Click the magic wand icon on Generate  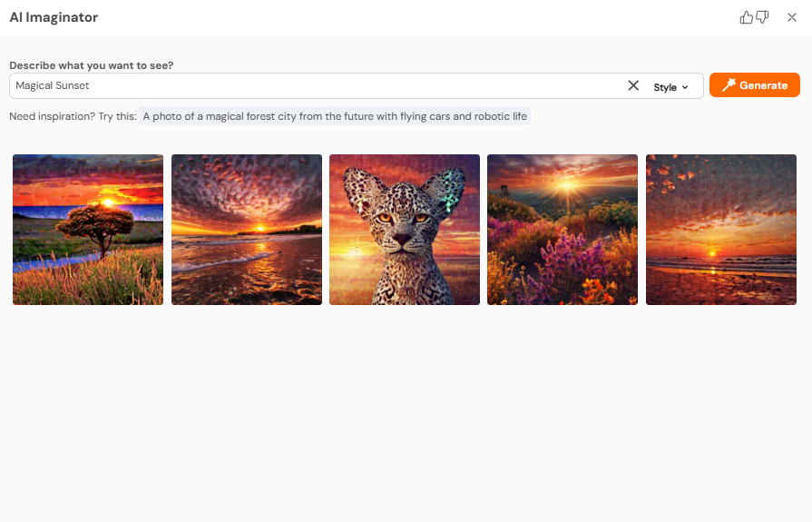click(728, 85)
